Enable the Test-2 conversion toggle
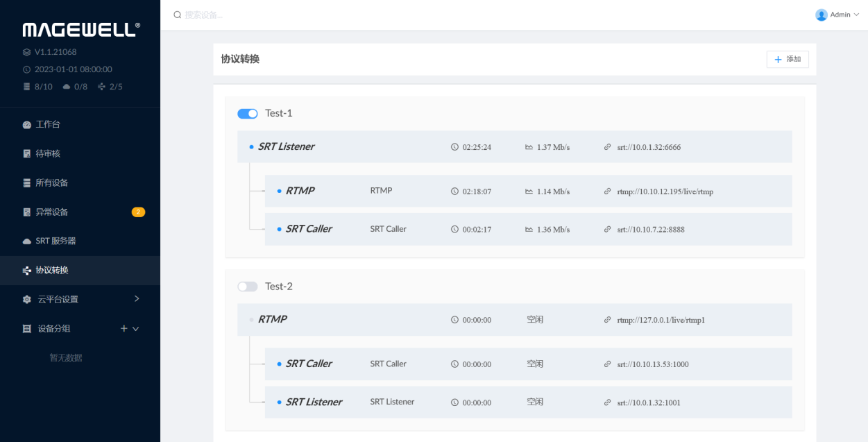This screenshot has width=868, height=442. click(x=248, y=287)
